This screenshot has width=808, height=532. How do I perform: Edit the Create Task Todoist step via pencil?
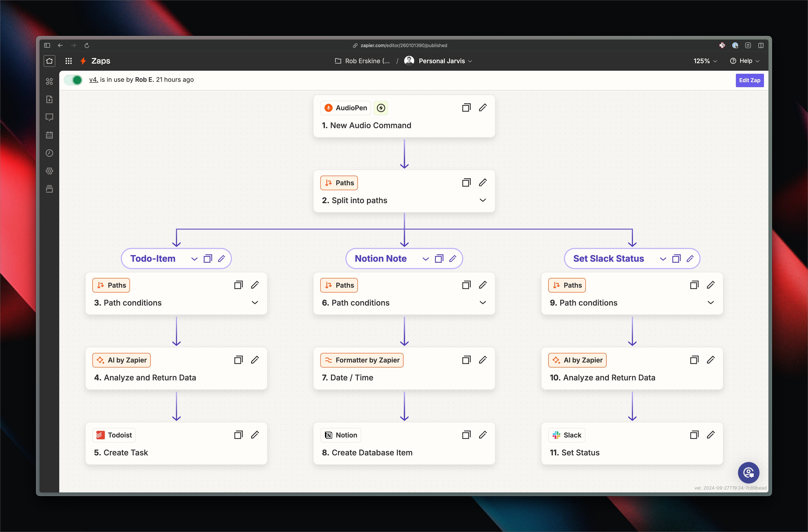click(x=255, y=435)
